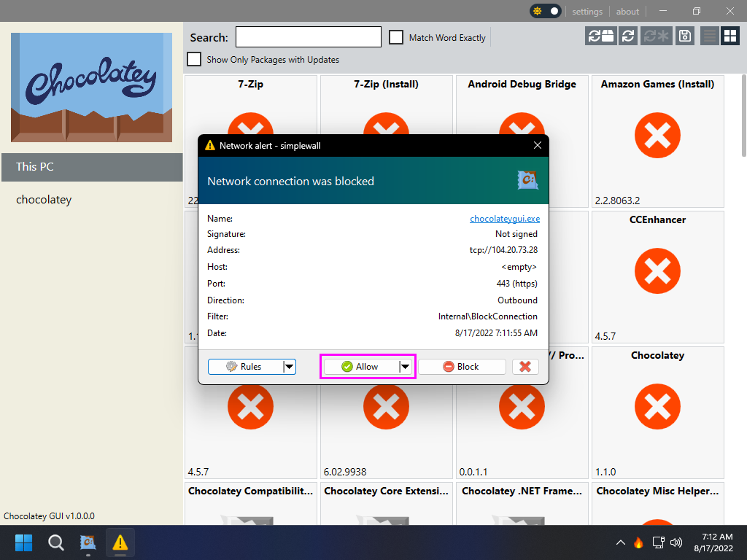This screenshot has width=747, height=560.
Task: Click the Chocolatey GUI v1.0.0.0 version text
Action: tap(49, 516)
